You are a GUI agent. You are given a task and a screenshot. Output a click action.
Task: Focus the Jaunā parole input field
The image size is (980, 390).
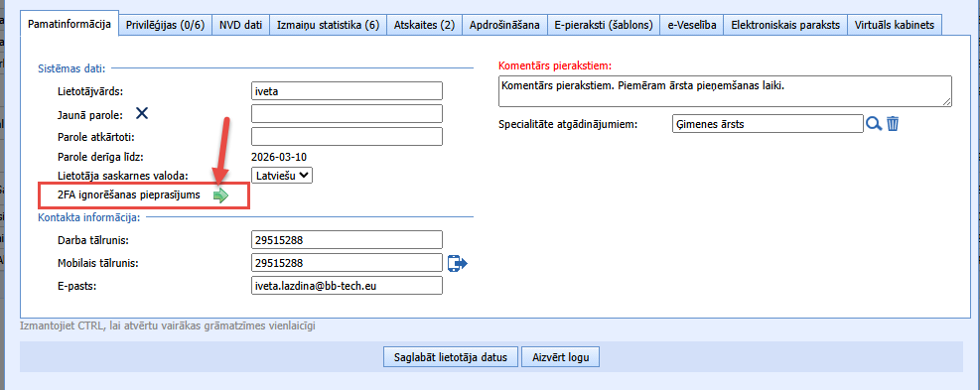[347, 114]
